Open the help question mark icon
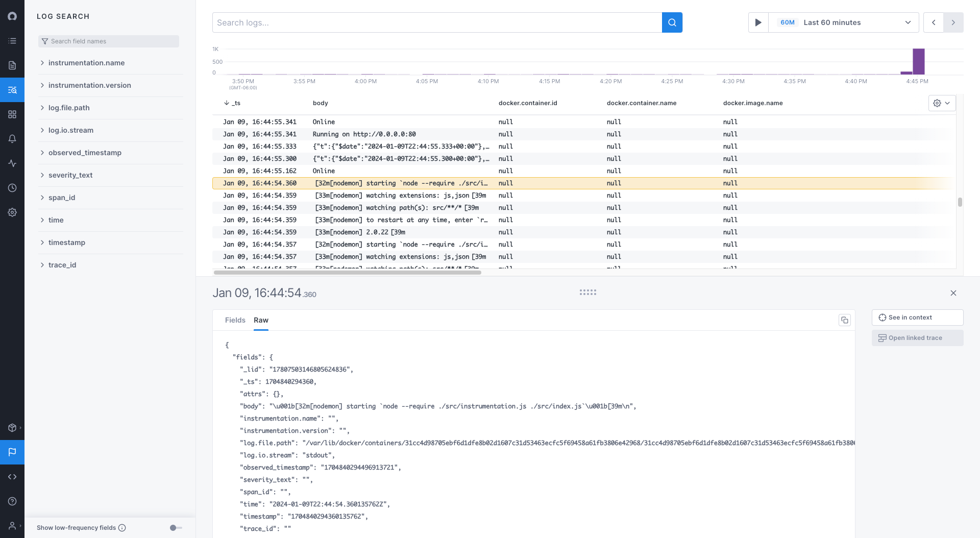980x538 pixels. click(x=12, y=501)
